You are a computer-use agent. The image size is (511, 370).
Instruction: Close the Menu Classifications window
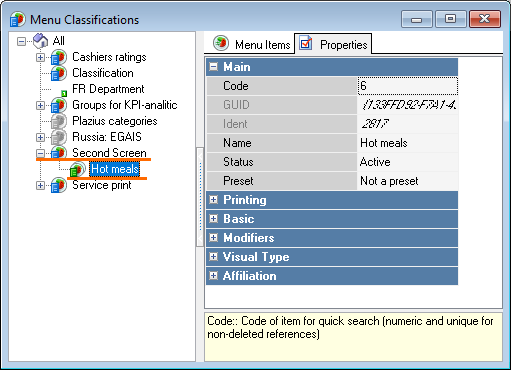point(485,19)
